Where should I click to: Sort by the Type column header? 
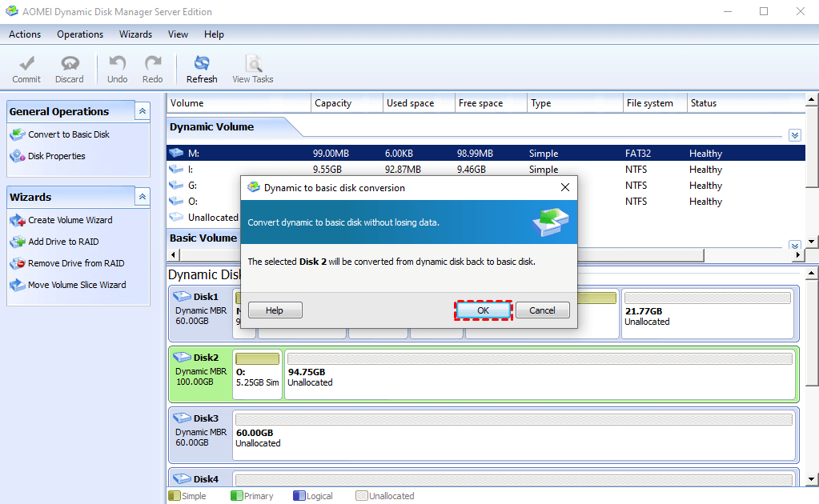[575, 103]
